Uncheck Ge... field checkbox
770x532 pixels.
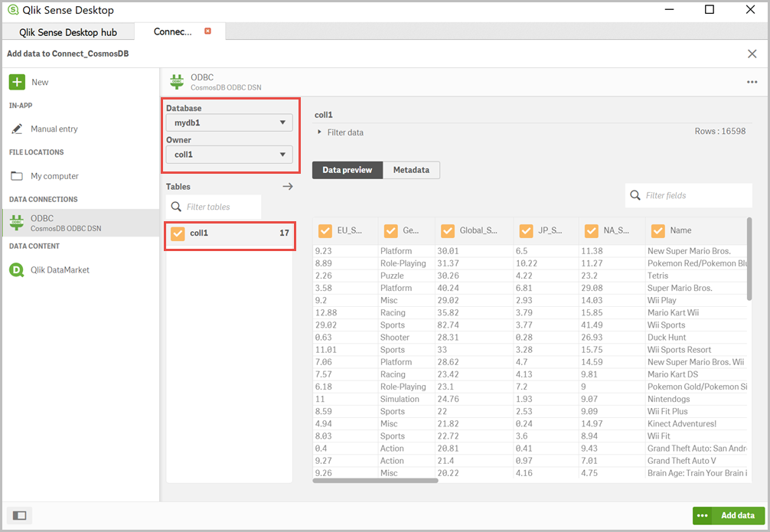click(391, 230)
